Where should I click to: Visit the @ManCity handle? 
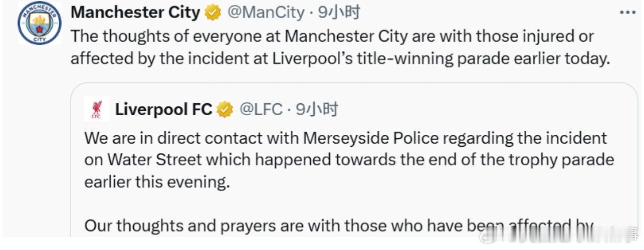[x=266, y=13]
